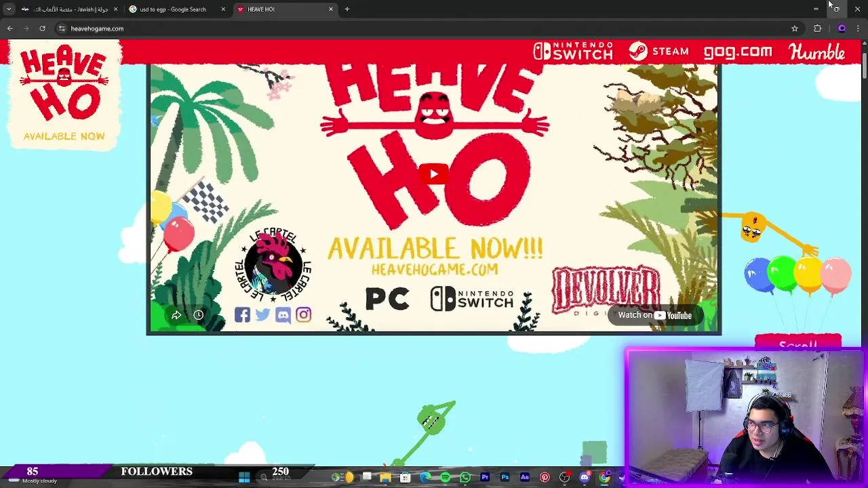Open the Steam store link
This screenshot has height=488, width=868.
658,52
